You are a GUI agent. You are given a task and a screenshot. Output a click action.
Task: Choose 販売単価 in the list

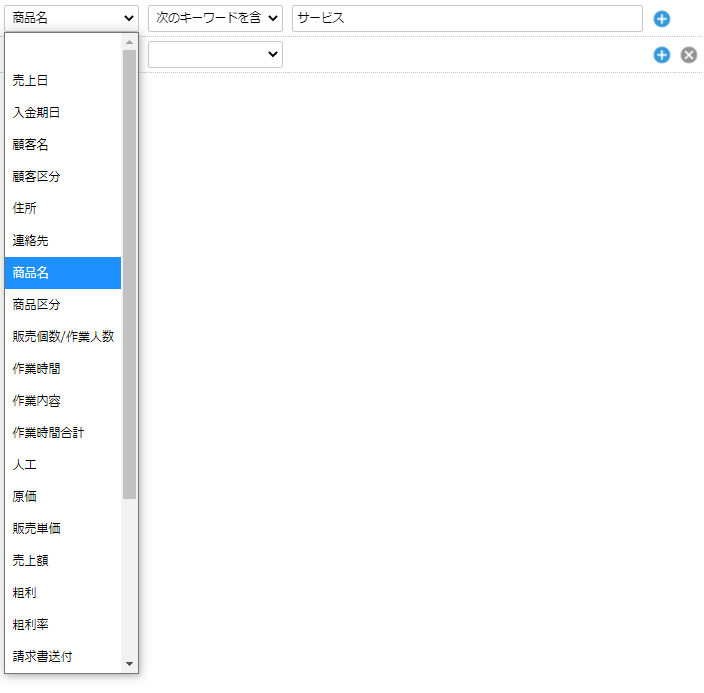[x=63, y=529]
